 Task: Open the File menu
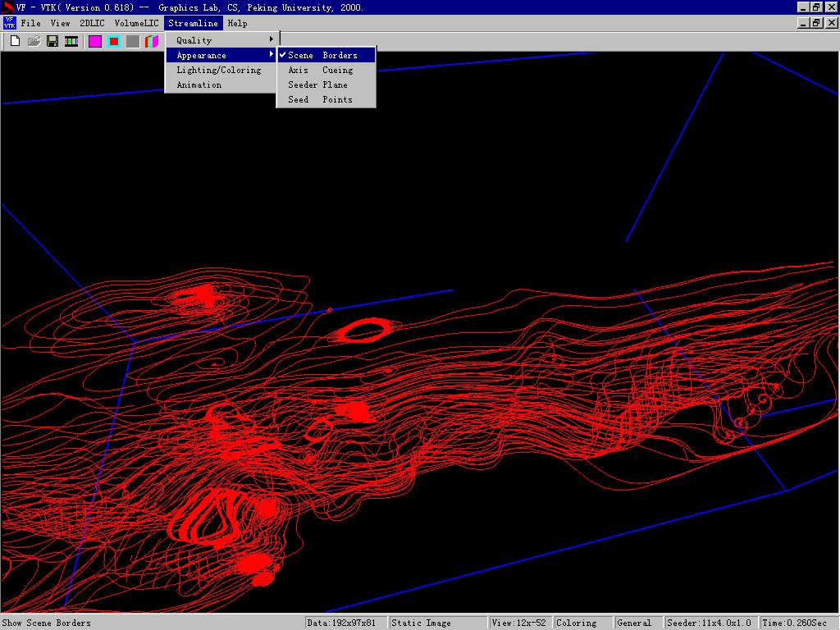30,23
